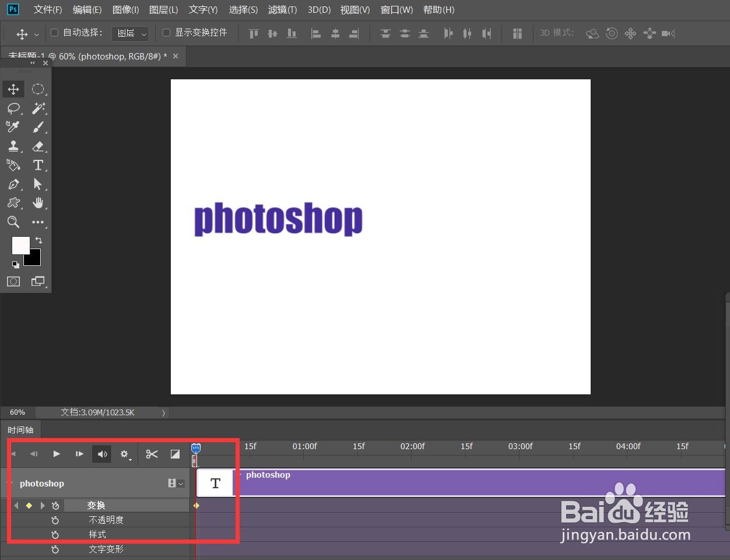
Task: Select the Eyedropper tool
Action: click(13, 127)
